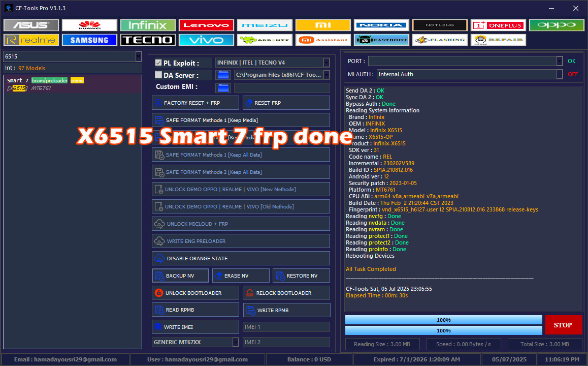Click the Expired date status entry
Viewport: 588px width, 366px height.
pyautogui.click(x=416, y=359)
